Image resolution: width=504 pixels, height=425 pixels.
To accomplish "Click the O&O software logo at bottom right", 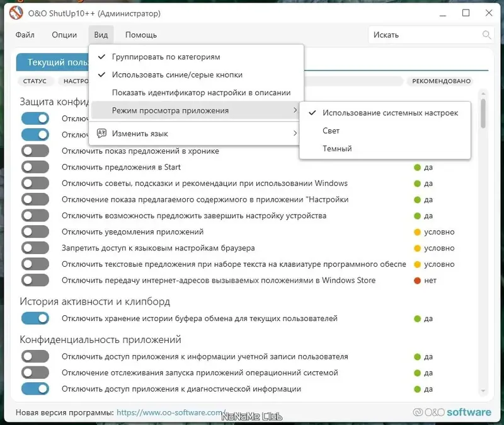I will click(452, 411).
